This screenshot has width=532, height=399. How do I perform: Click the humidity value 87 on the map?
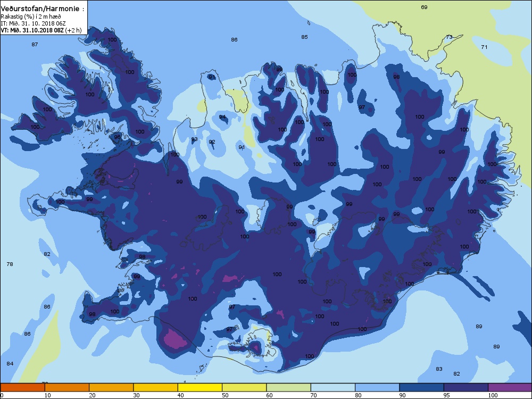(35, 45)
